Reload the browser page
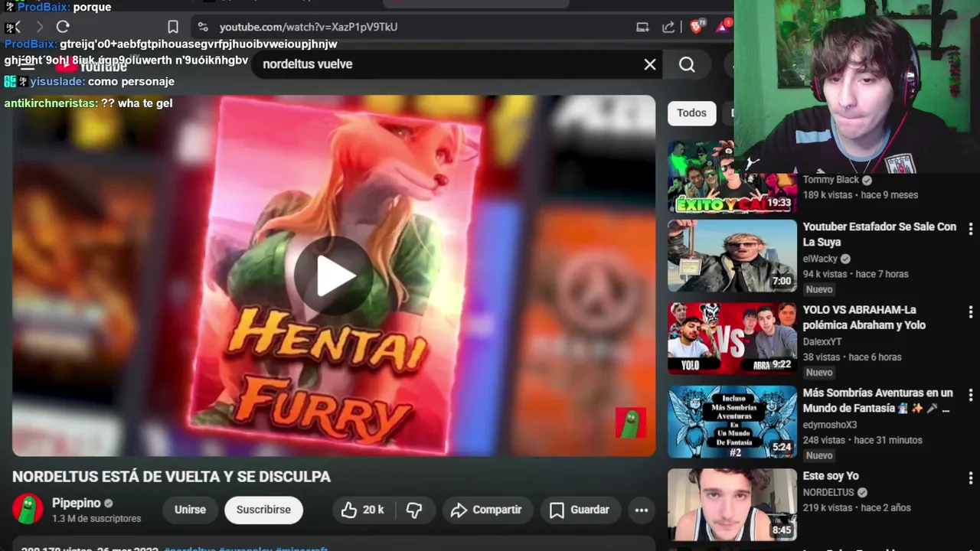Viewport: 980px width, 551px height. (63, 27)
